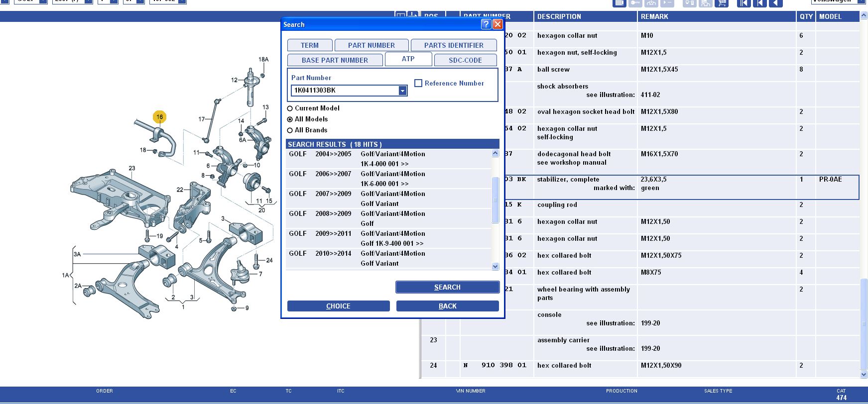868x404 pixels.
Task: Click the Part Number input field
Action: click(345, 91)
